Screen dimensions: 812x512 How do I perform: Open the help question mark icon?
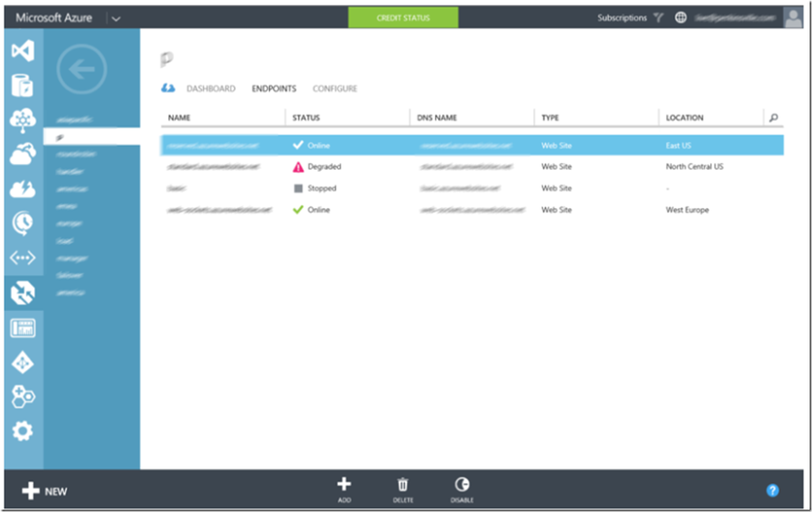click(772, 490)
